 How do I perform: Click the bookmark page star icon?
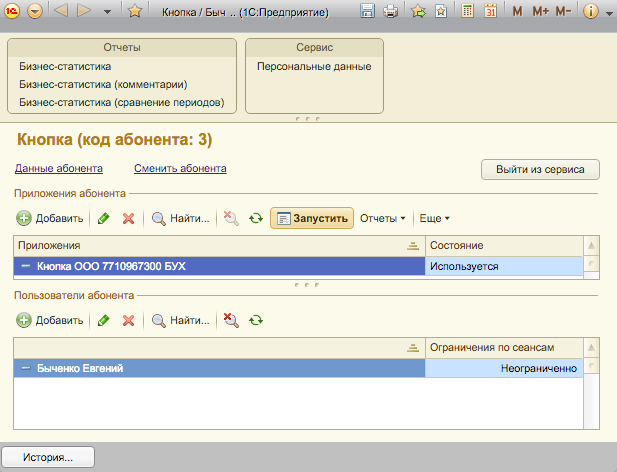pos(441,11)
